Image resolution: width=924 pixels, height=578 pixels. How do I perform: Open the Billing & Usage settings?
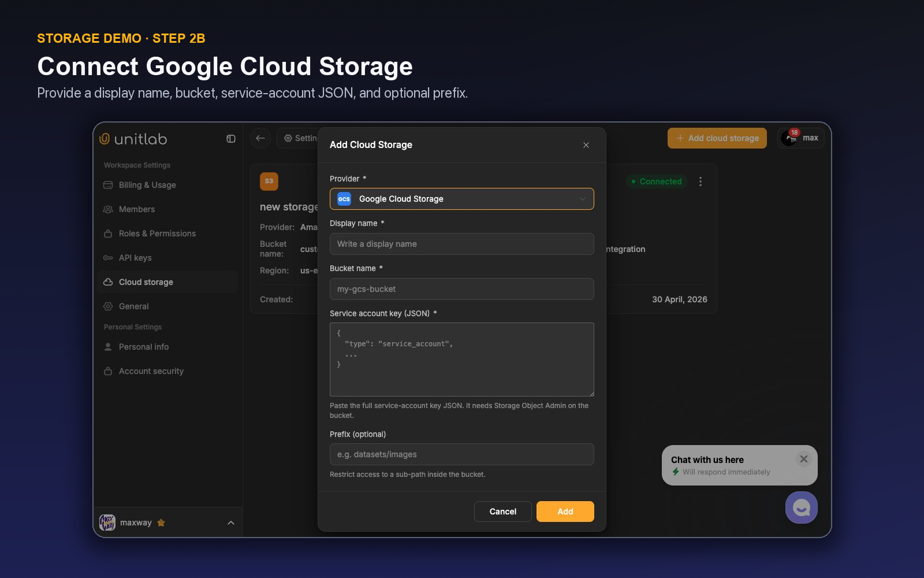pyautogui.click(x=167, y=185)
